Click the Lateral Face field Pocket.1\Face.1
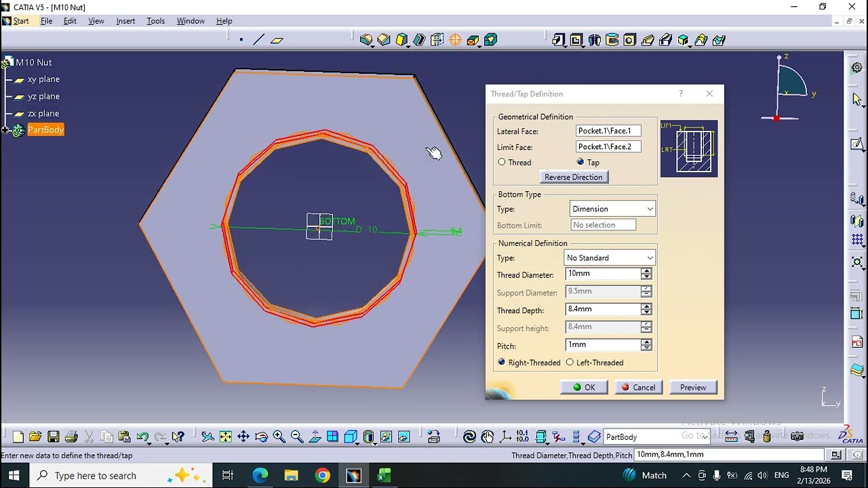The height and width of the screenshot is (488, 868). click(x=608, y=131)
